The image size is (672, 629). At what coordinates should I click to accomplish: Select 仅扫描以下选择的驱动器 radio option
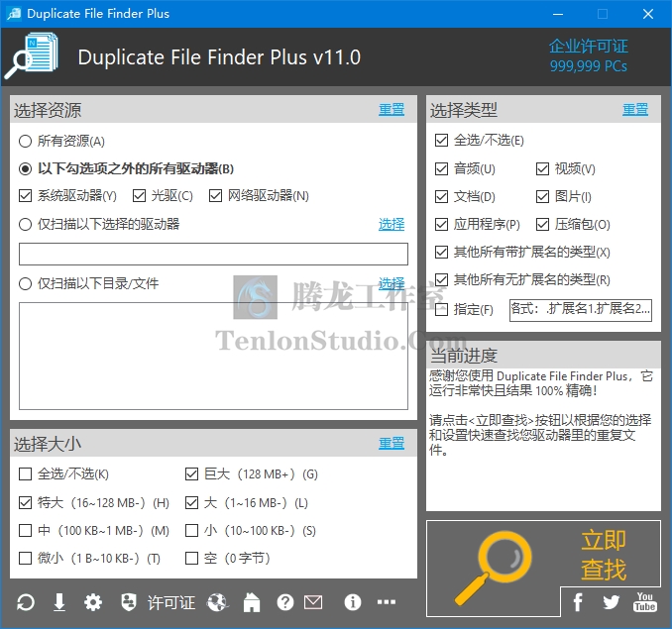pyautogui.click(x=99, y=225)
